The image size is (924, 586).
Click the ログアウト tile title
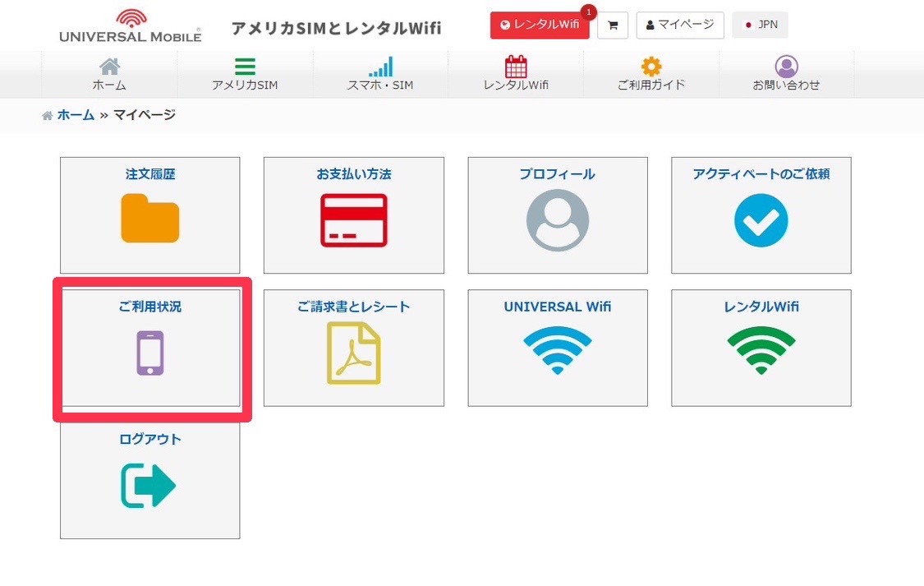pos(150,439)
